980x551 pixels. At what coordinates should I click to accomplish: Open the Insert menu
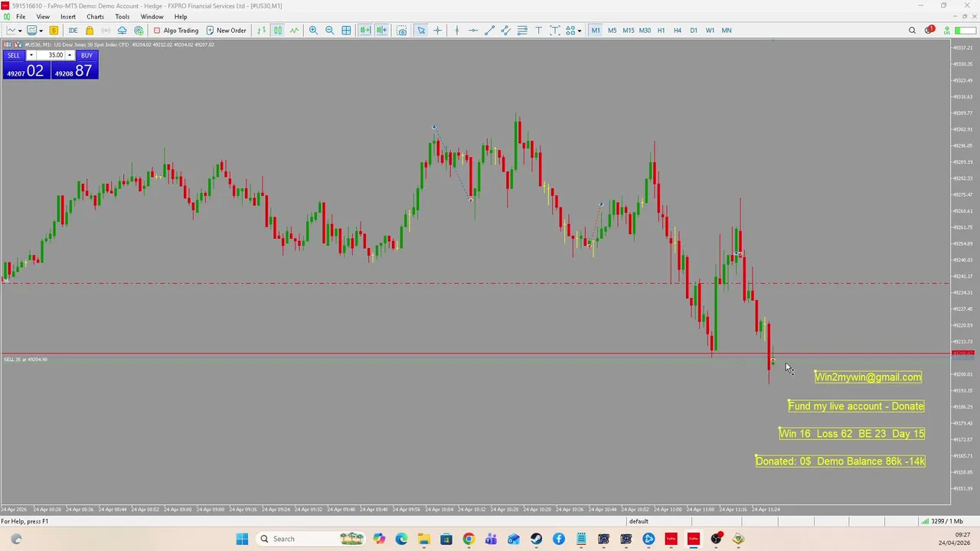point(68,17)
